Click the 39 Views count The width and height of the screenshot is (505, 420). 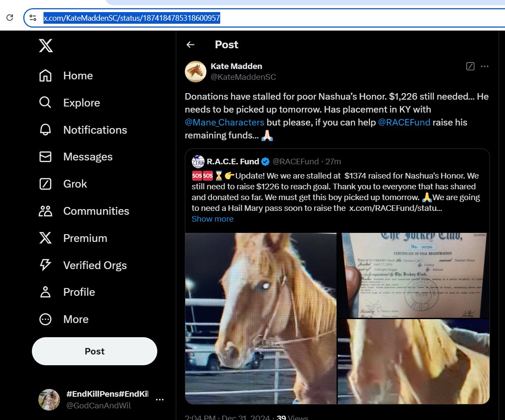(292, 418)
